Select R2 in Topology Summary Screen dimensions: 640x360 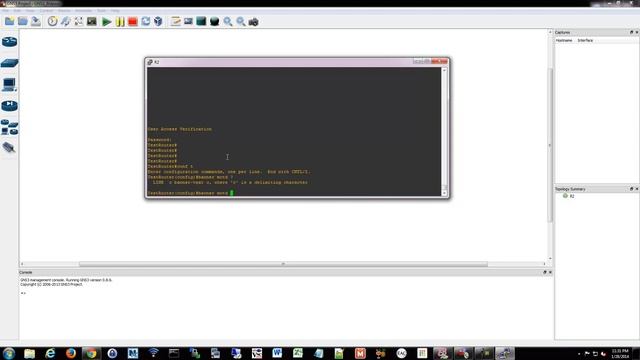[x=571, y=196]
